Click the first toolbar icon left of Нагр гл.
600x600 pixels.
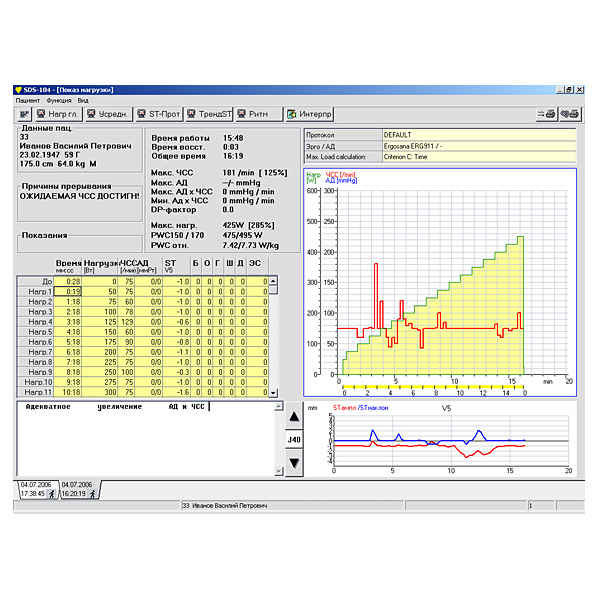click(x=24, y=114)
